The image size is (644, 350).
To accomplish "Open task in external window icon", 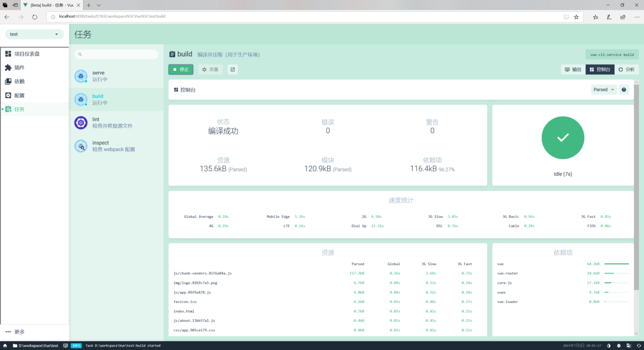I will pos(233,69).
